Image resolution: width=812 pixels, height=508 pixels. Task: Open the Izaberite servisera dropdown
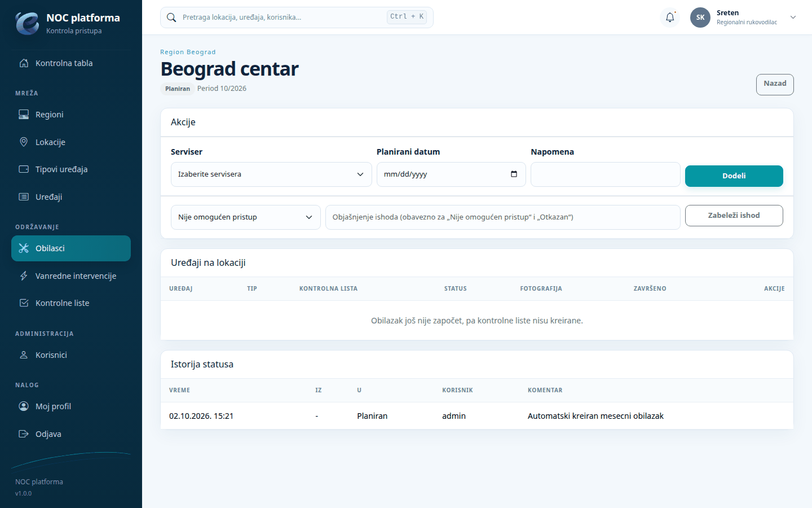[271, 174]
